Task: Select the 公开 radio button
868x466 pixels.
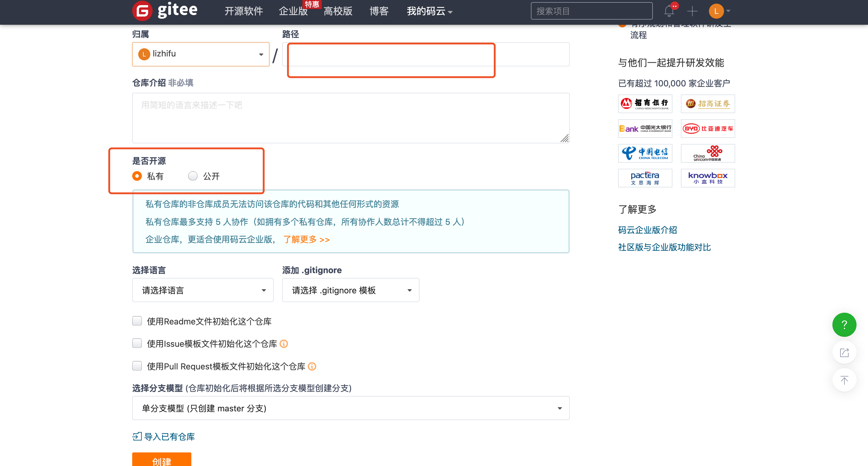Action: click(193, 176)
